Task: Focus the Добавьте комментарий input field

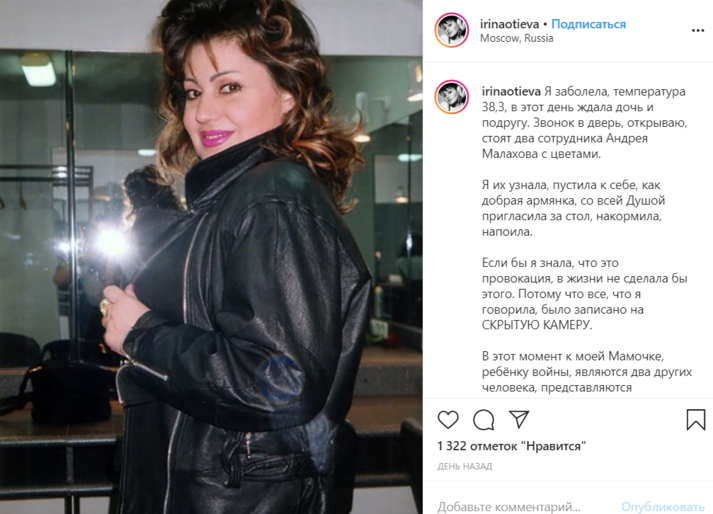Action: (x=509, y=506)
